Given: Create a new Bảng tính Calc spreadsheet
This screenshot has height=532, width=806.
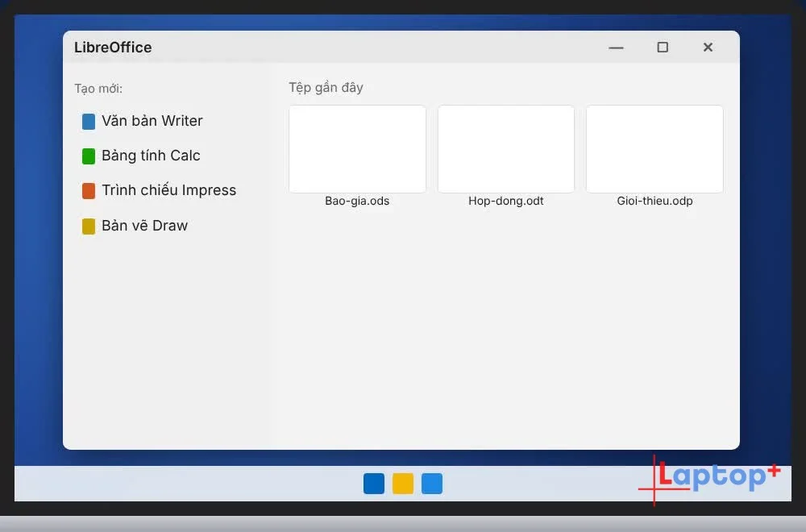Looking at the screenshot, I should [x=141, y=156].
